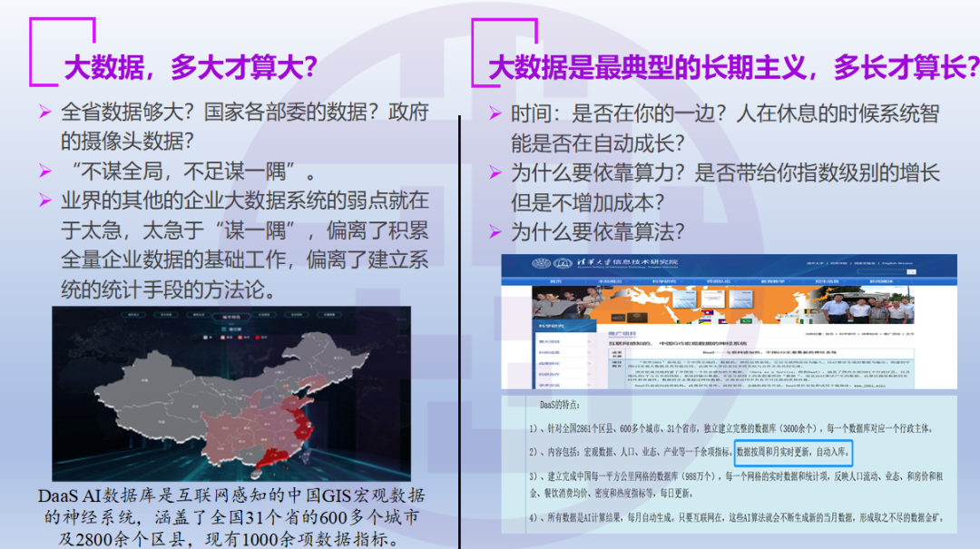Select the China GIS map image

(x=231, y=393)
